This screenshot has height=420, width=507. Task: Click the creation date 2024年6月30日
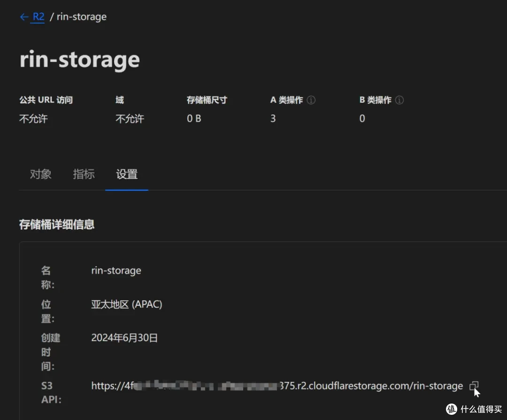124,338
